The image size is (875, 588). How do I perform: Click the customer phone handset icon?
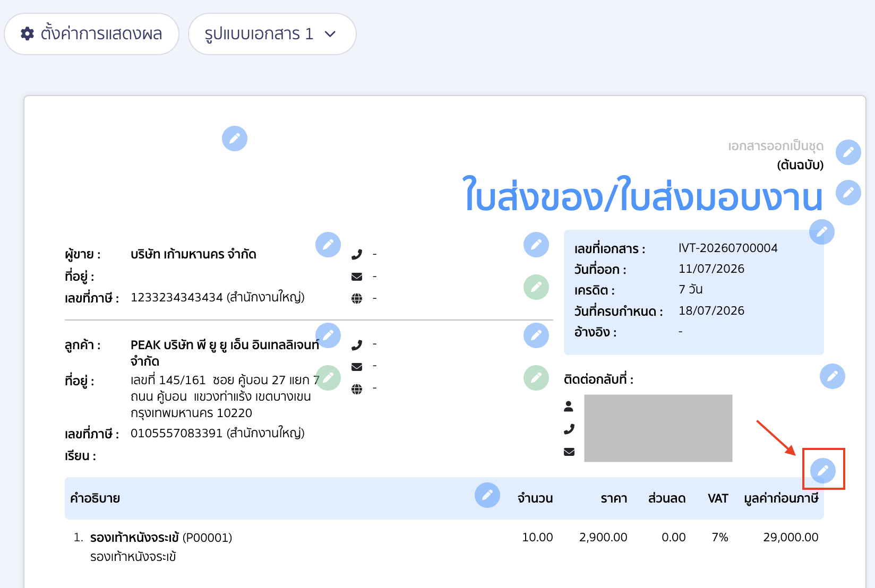[357, 345]
